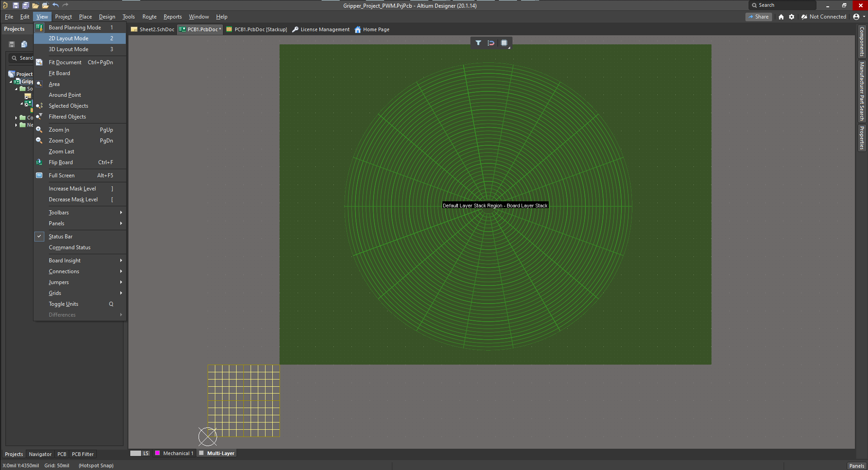Click the magenta Mechanical 1 layer swatch

pos(157,453)
